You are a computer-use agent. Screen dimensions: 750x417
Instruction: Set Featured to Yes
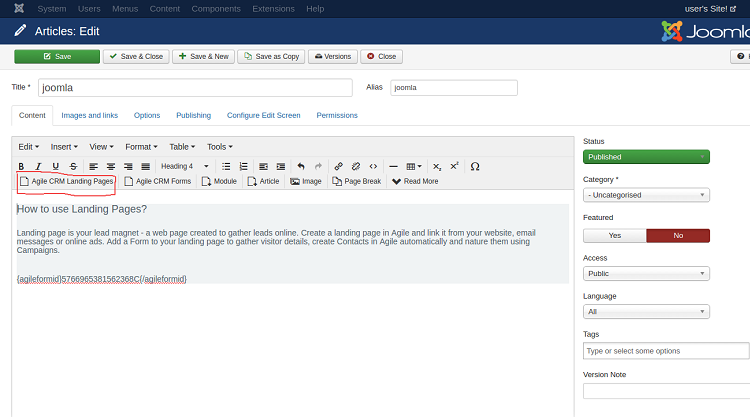pos(615,236)
